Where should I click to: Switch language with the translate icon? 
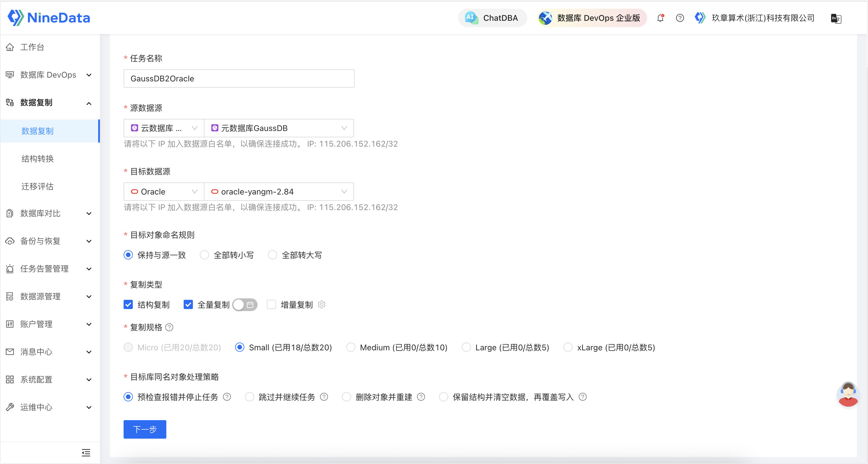(836, 18)
